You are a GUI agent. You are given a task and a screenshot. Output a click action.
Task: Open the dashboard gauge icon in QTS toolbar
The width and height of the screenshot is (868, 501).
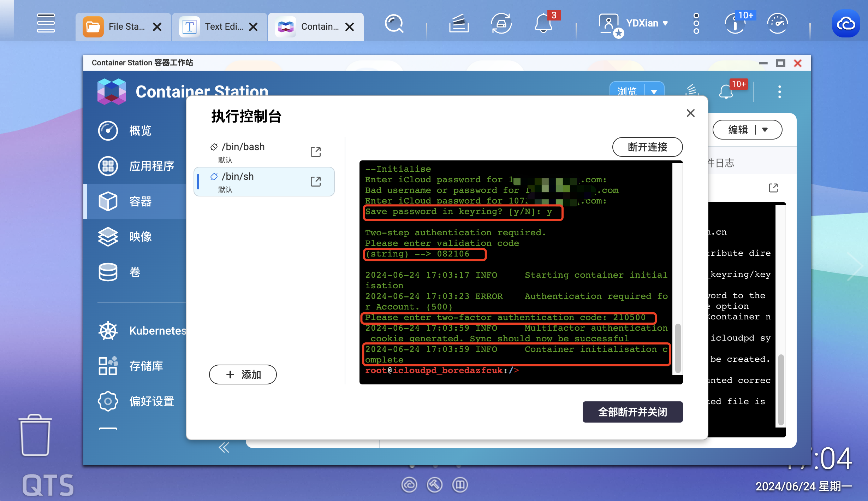tap(777, 24)
